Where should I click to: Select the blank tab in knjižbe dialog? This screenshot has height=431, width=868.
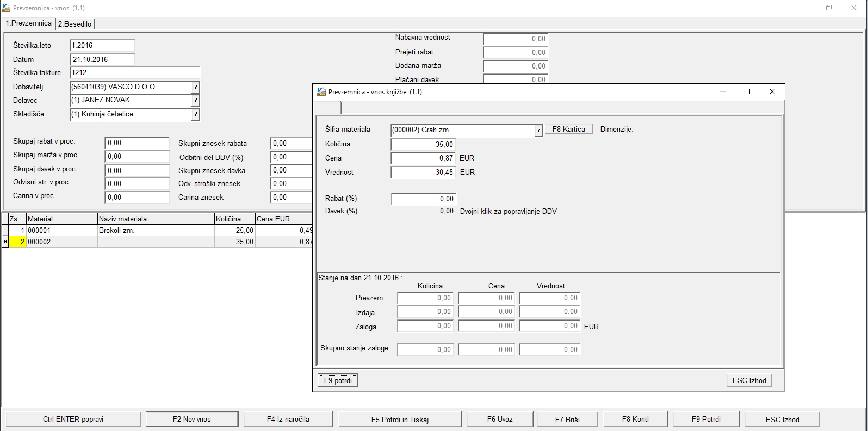point(328,107)
